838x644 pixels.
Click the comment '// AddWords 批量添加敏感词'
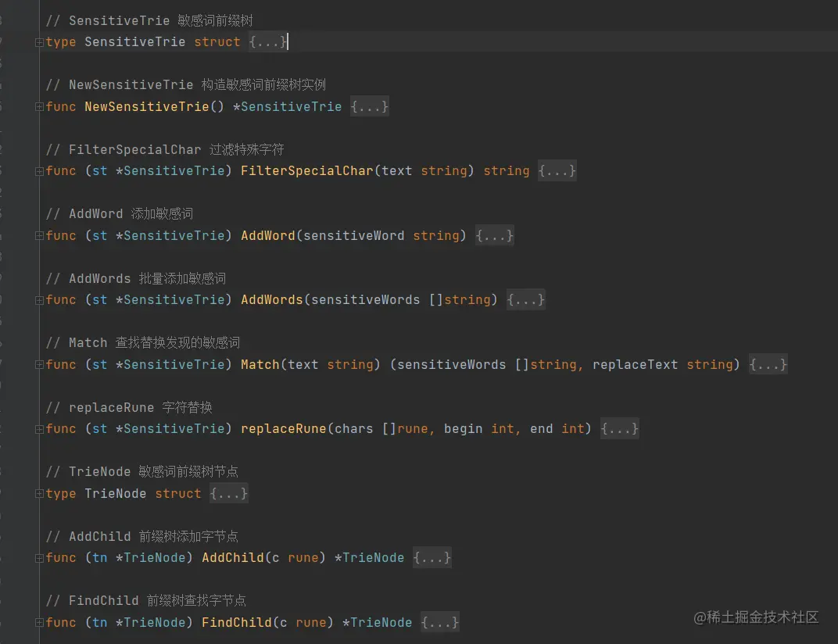[x=136, y=278]
